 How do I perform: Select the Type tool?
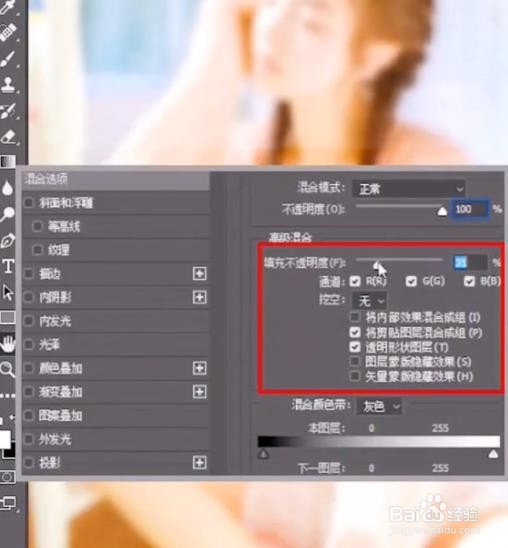[x=8, y=266]
